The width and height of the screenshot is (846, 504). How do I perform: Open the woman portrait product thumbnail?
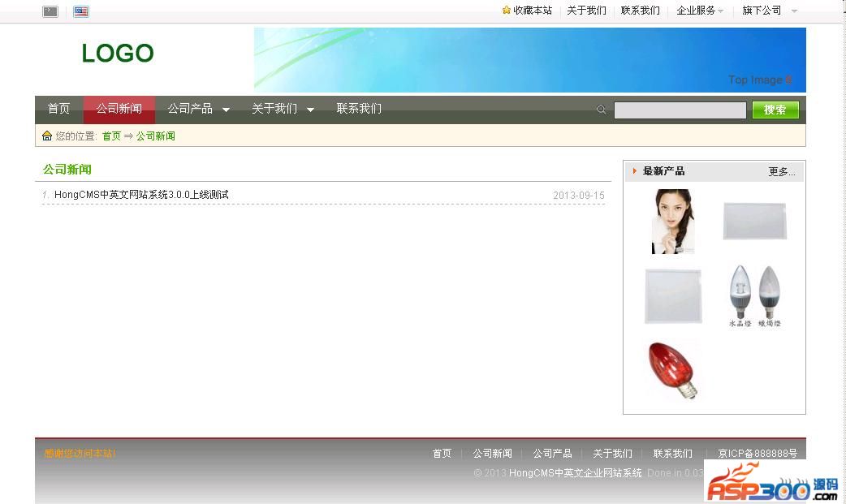673,222
